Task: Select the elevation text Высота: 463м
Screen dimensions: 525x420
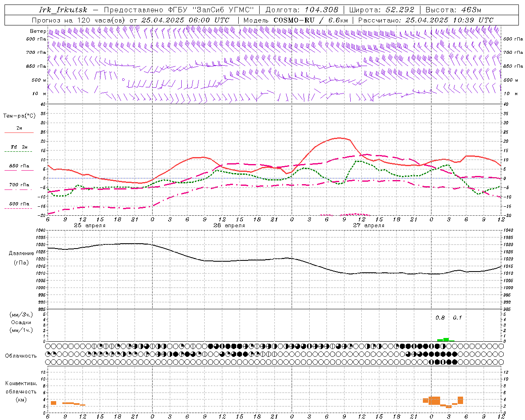Action: (453, 10)
